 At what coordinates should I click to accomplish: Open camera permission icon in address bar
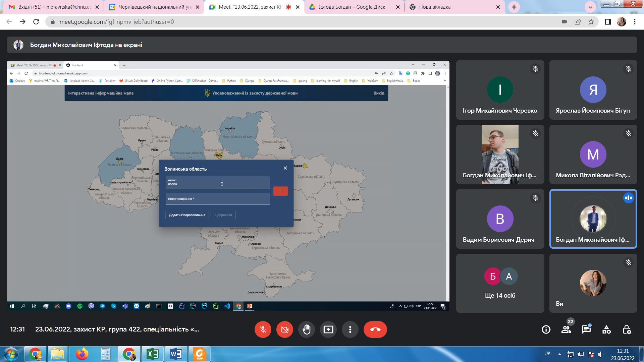tap(564, 22)
